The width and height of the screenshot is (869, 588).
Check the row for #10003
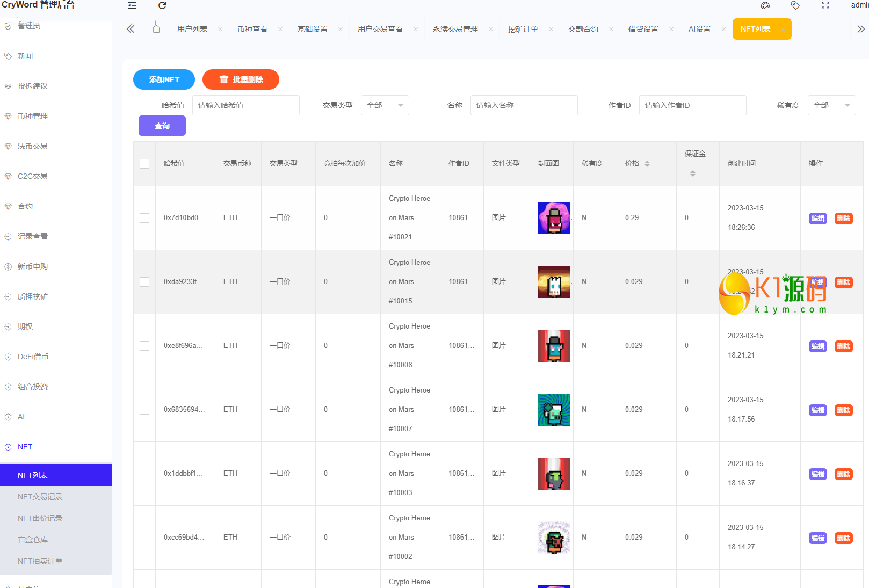coord(144,474)
